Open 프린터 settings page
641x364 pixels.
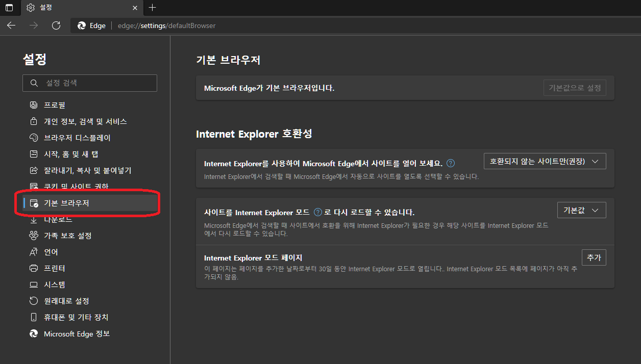[55, 268]
